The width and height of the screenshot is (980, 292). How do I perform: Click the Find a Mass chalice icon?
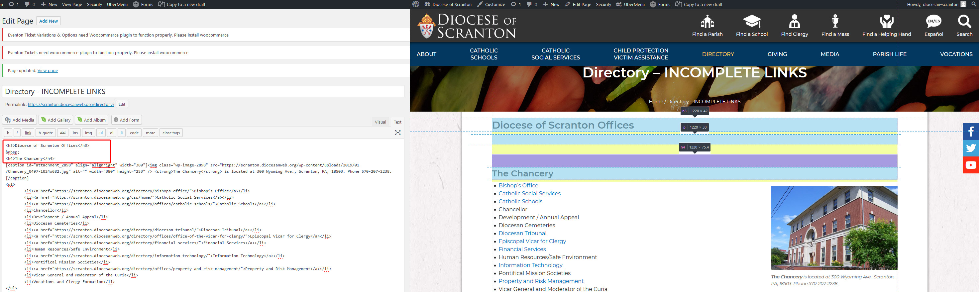835,22
